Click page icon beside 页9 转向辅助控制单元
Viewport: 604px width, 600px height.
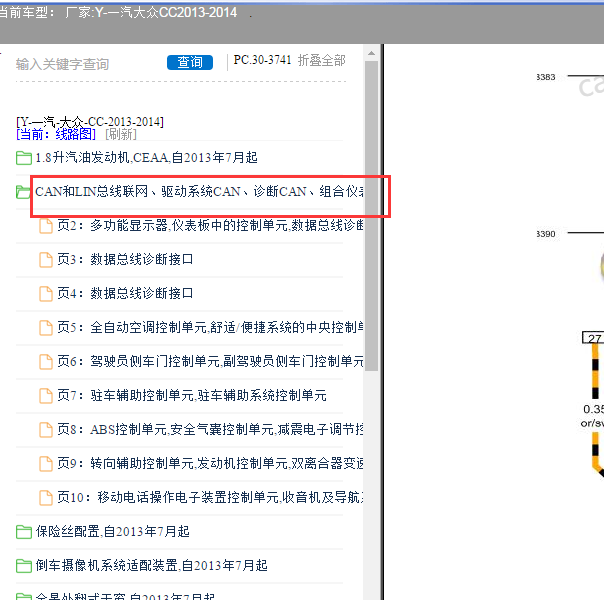coord(46,464)
